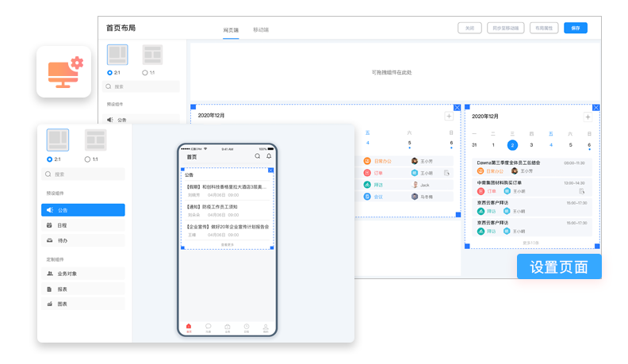Select the 1:1 layout radio in the front panel
The image size is (628, 364).
click(x=88, y=159)
